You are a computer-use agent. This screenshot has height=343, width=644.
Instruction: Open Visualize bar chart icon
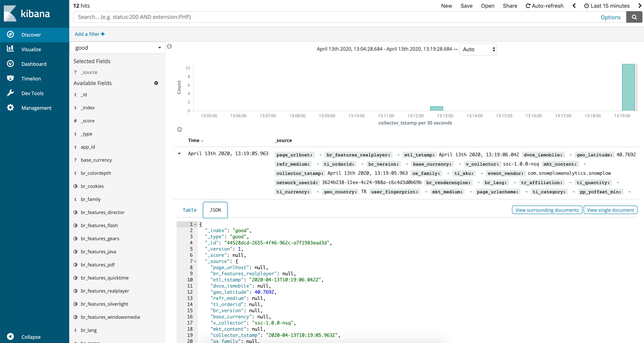pos(10,49)
